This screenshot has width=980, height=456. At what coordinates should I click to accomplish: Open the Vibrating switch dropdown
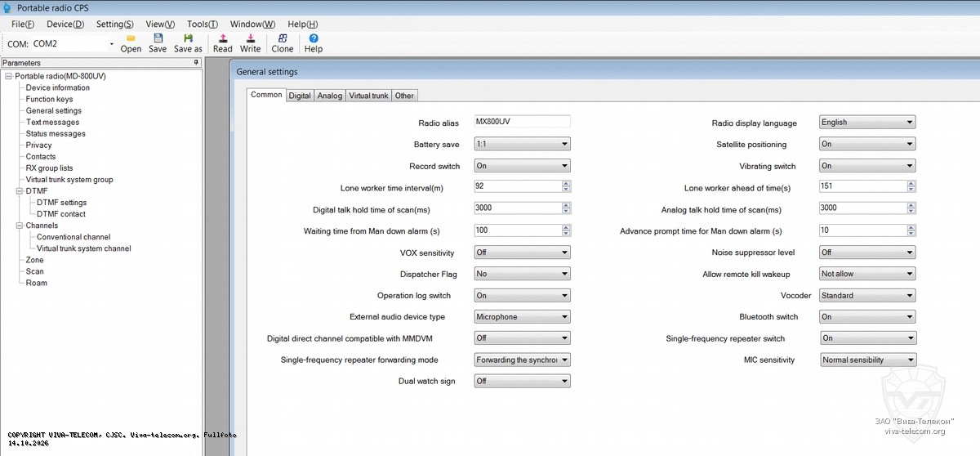point(867,166)
